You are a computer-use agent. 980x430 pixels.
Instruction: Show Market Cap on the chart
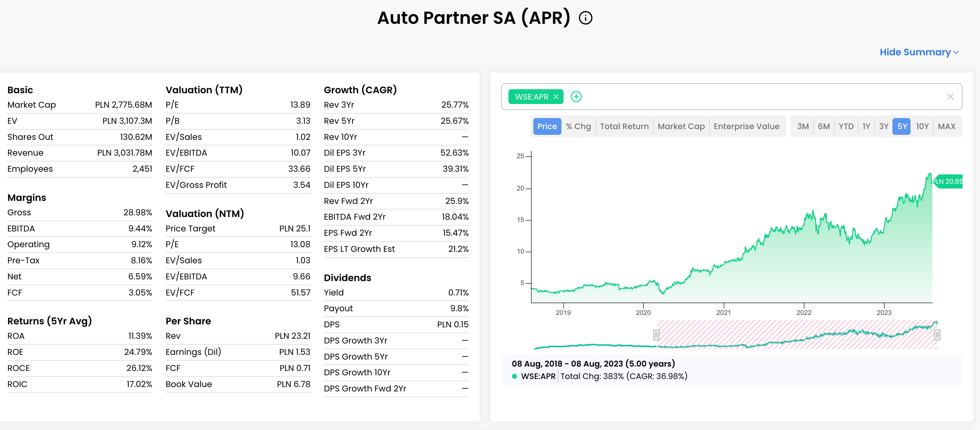[x=681, y=126]
